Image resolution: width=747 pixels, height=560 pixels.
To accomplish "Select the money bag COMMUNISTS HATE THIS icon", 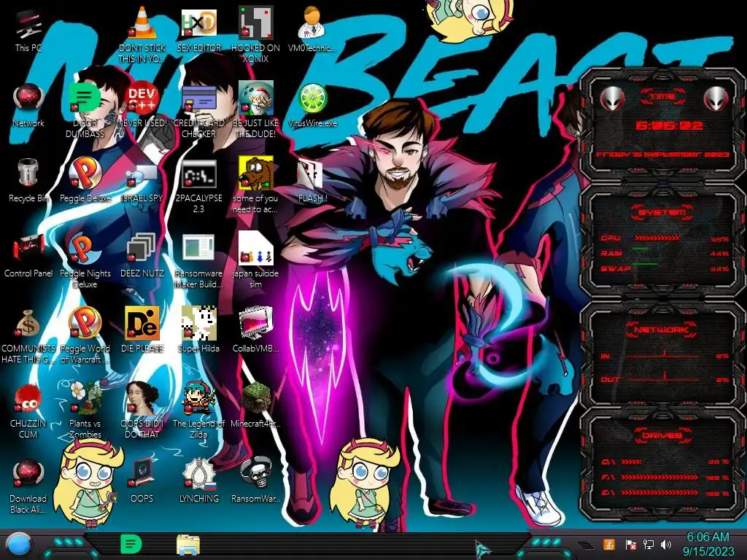I will tap(28, 324).
